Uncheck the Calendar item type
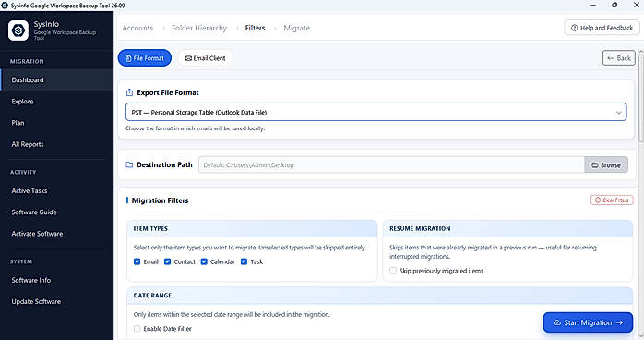 coord(204,261)
